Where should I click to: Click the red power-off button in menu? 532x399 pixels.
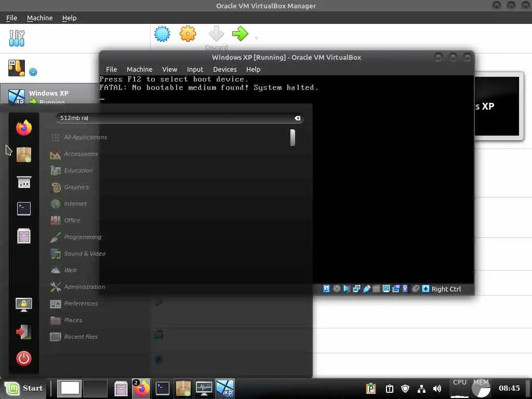coord(24,358)
